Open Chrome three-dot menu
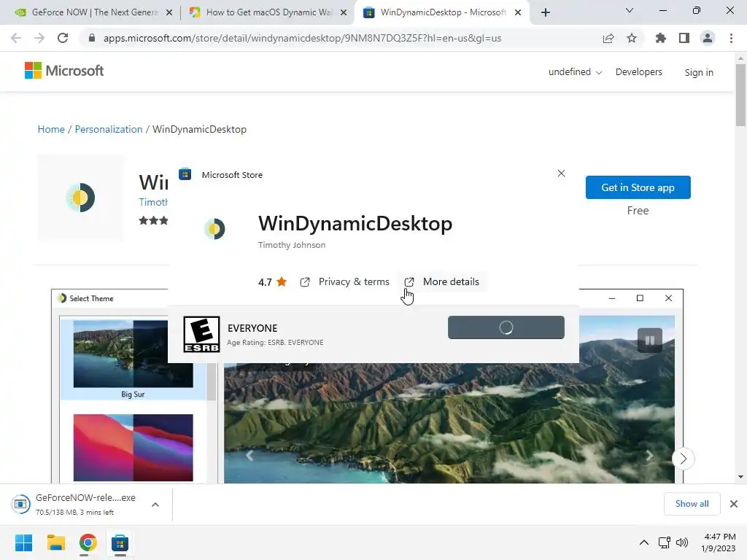 (x=731, y=38)
